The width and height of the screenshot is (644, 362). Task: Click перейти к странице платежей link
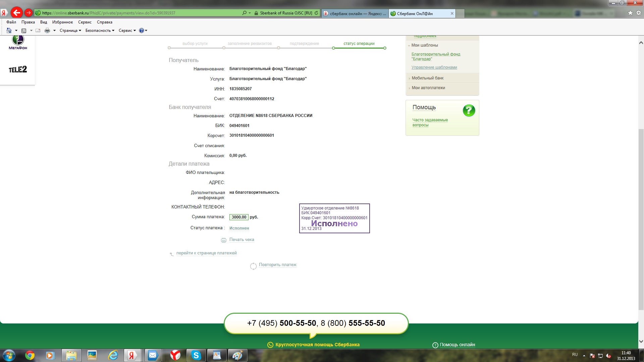(206, 253)
